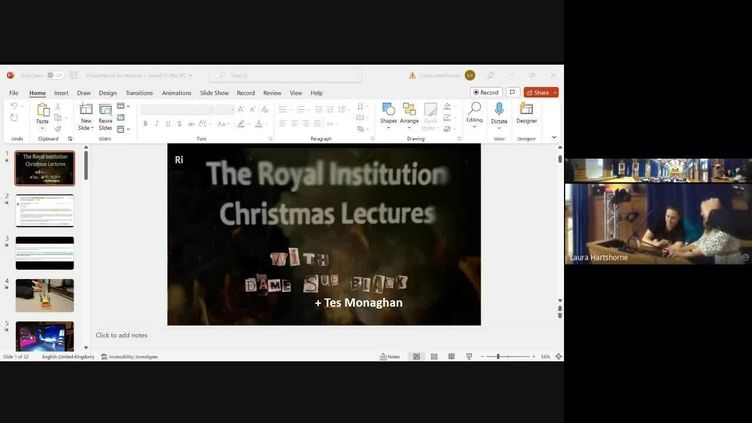Switch to the Transitions tab
Image resolution: width=752 pixels, height=423 pixels.
pyautogui.click(x=139, y=93)
